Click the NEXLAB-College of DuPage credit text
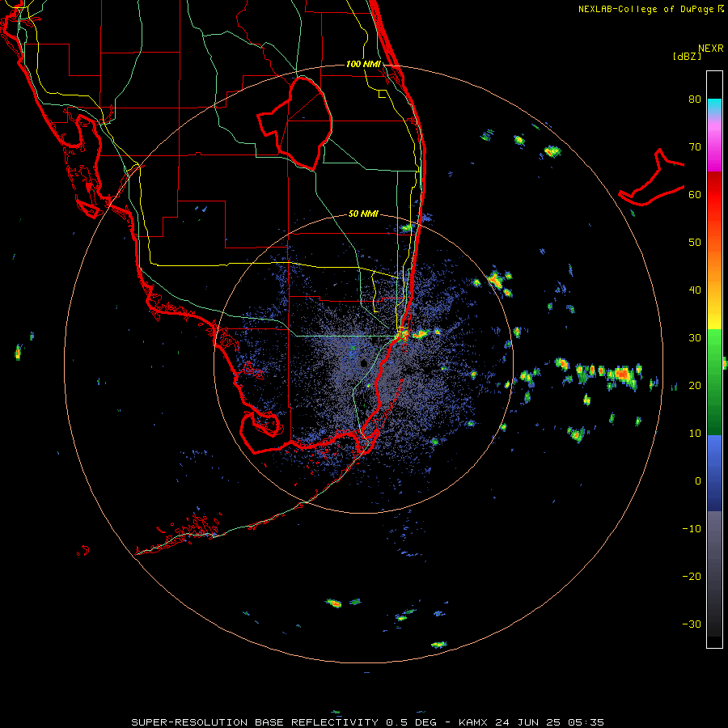Image resolution: width=728 pixels, height=728 pixels. point(646,9)
